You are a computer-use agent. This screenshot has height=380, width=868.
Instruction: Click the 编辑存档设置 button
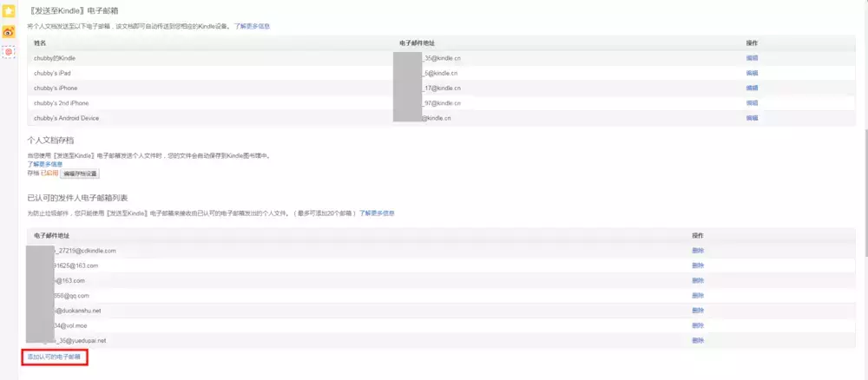(80, 174)
